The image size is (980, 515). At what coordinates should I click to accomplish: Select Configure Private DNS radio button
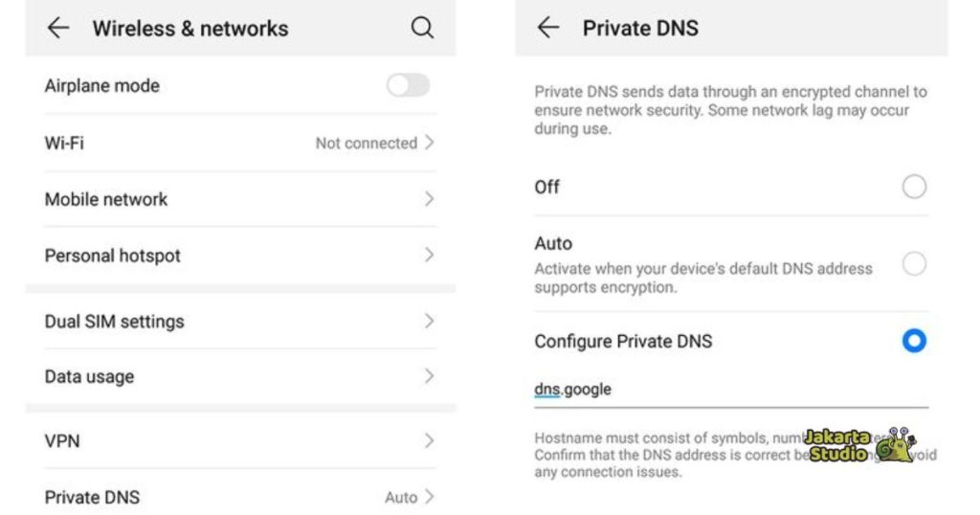[914, 341]
